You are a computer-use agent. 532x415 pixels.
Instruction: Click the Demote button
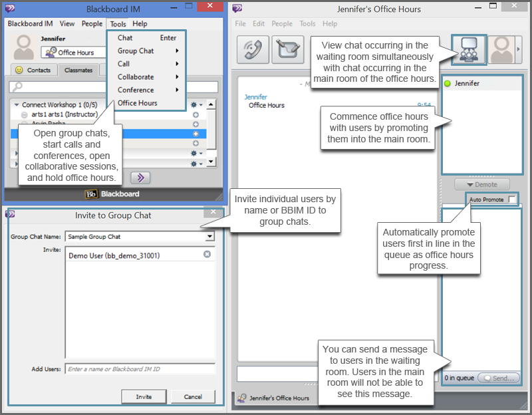tap(481, 185)
